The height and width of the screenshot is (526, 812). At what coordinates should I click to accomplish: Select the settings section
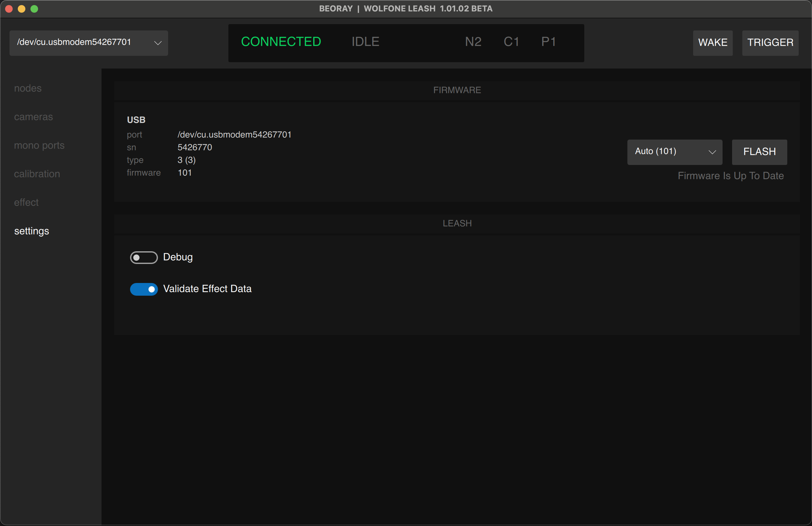coord(31,231)
